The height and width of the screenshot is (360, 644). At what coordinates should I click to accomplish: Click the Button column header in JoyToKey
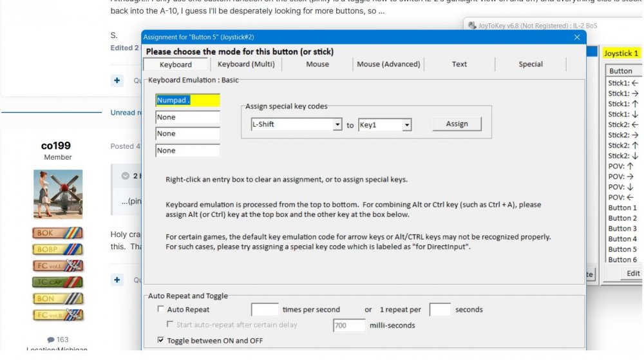(x=623, y=71)
